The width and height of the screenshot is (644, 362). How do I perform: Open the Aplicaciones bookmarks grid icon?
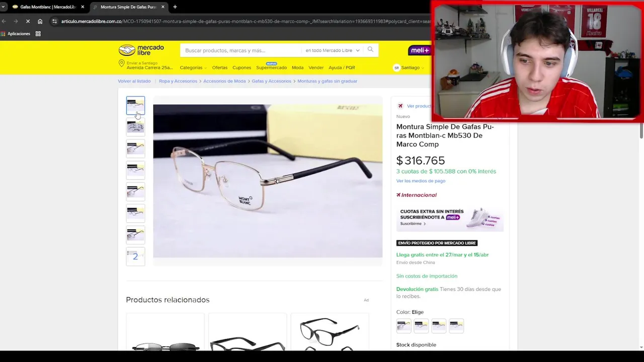(38, 34)
